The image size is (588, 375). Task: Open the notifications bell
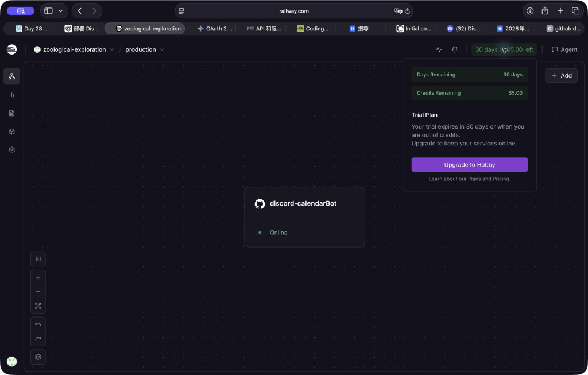pos(455,49)
